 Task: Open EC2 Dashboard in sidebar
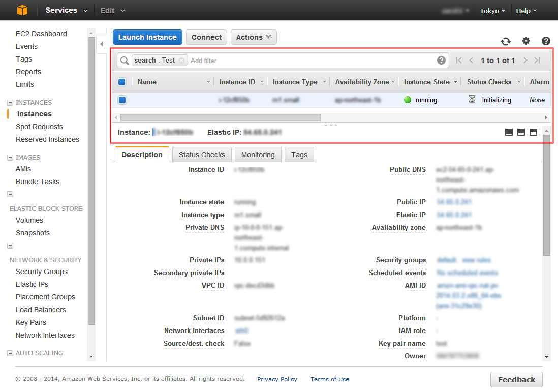(x=41, y=34)
